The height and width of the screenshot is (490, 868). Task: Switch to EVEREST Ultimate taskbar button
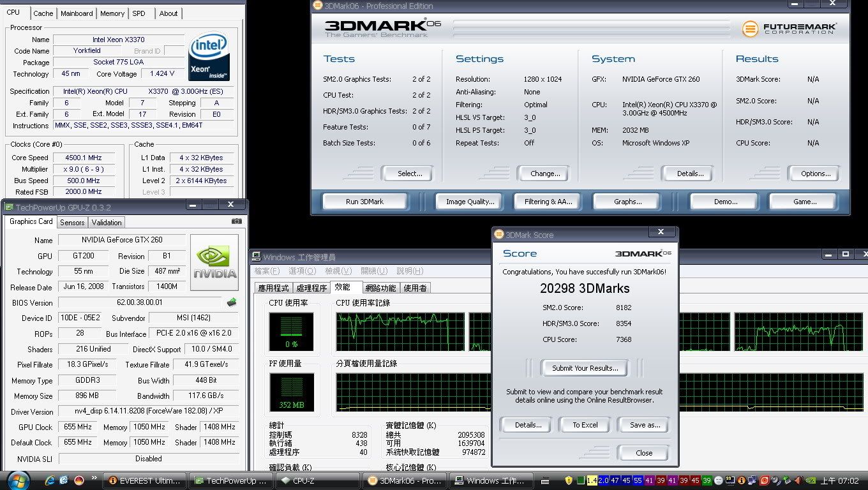tap(145, 480)
